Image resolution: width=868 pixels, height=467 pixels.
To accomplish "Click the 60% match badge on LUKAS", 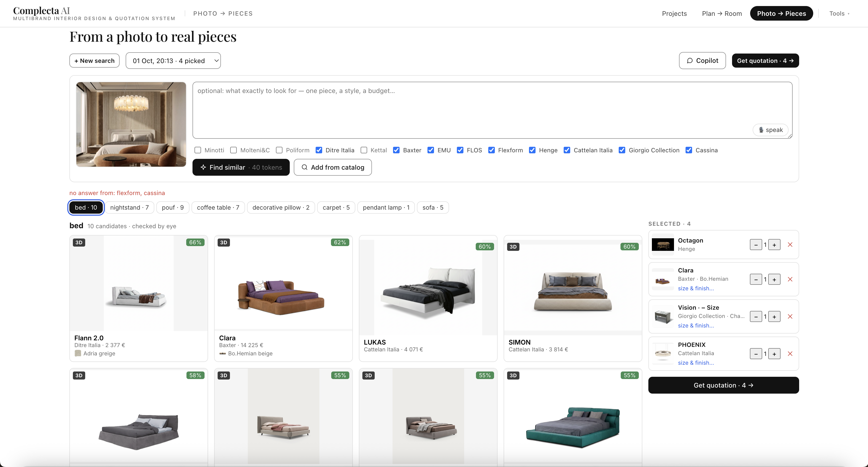I will pyautogui.click(x=485, y=247).
